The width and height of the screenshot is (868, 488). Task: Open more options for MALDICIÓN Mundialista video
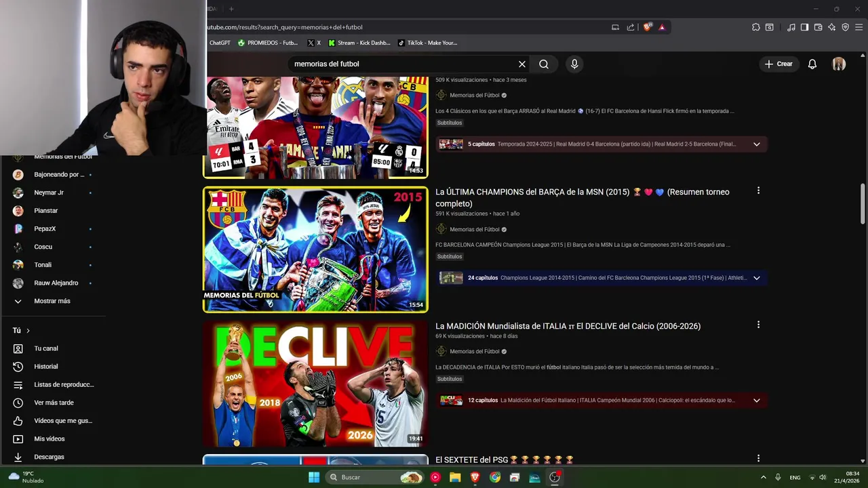(x=758, y=325)
